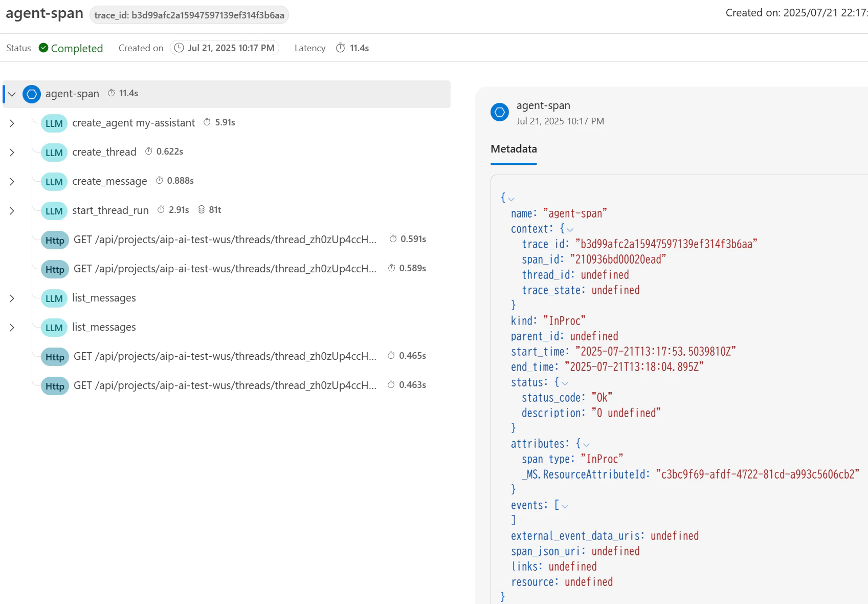This screenshot has width=868, height=604.
Task: Select the GET request taking 0.591s
Action: coord(225,240)
